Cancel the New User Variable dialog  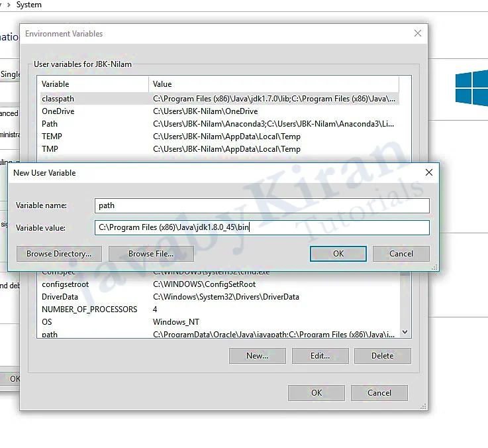tap(401, 254)
